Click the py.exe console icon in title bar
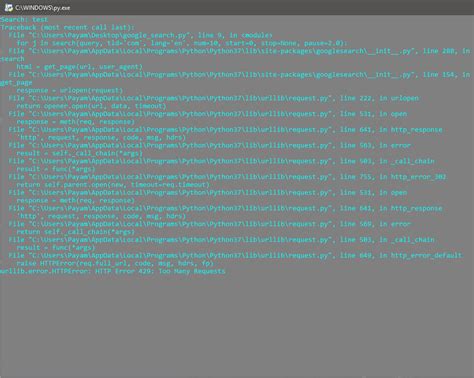 coord(8,7)
